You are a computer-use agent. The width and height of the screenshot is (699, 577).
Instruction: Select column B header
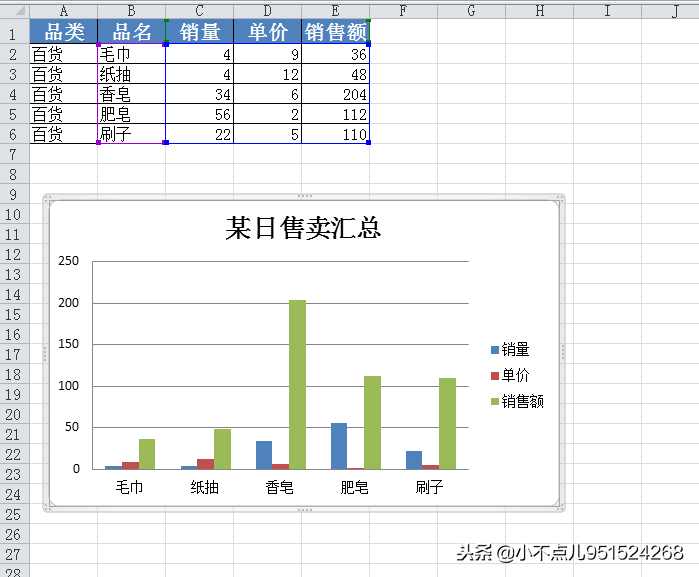tap(131, 10)
